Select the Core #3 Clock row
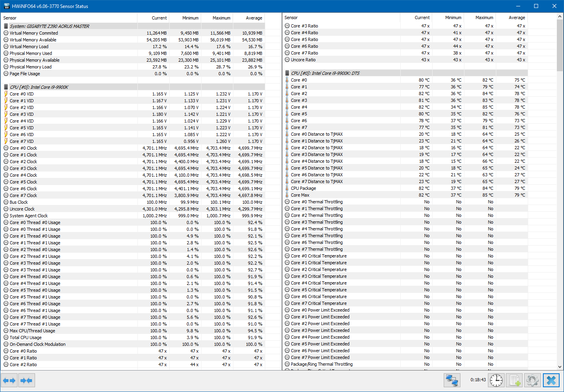The width and height of the screenshot is (564, 392). coord(133,168)
